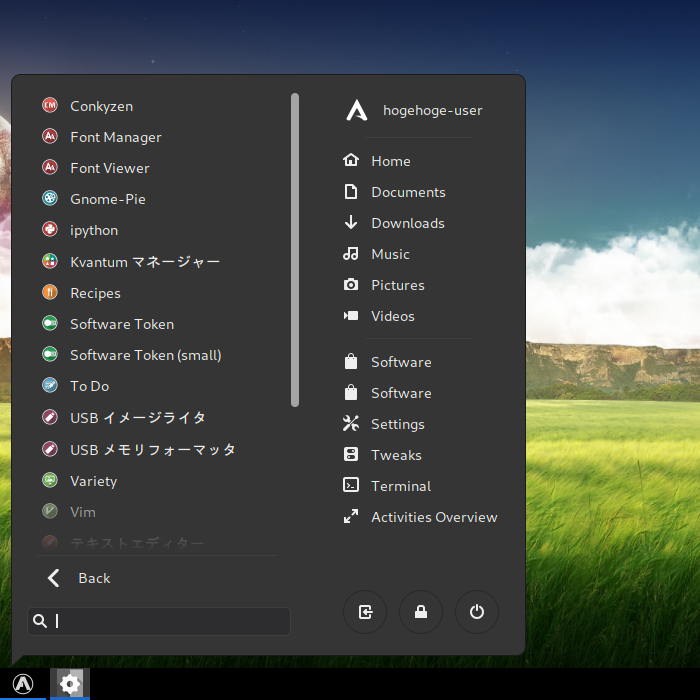Click the Tweaks switches icon
Image resolution: width=700 pixels, height=700 pixels.
[x=351, y=454]
